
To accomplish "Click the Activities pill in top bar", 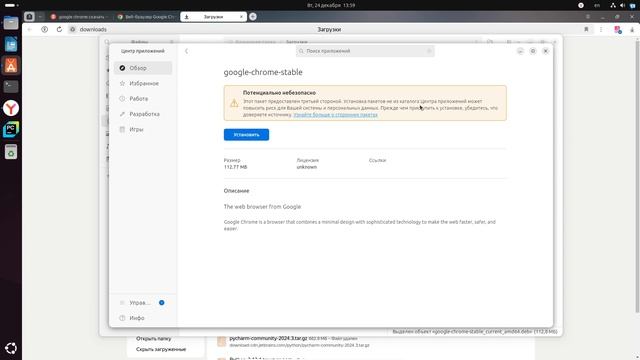I will tap(11, 5).
